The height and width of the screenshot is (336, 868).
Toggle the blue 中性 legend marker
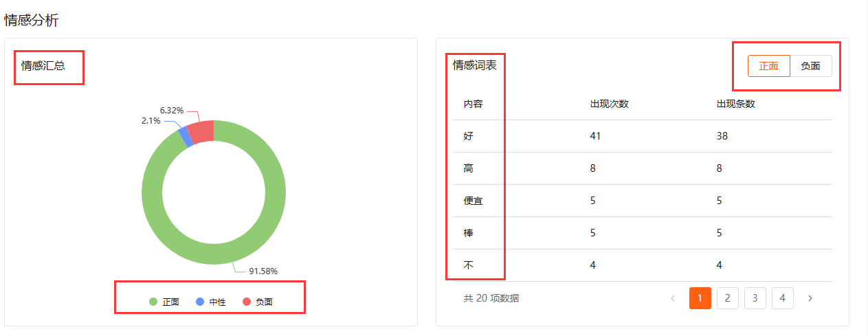click(x=200, y=302)
